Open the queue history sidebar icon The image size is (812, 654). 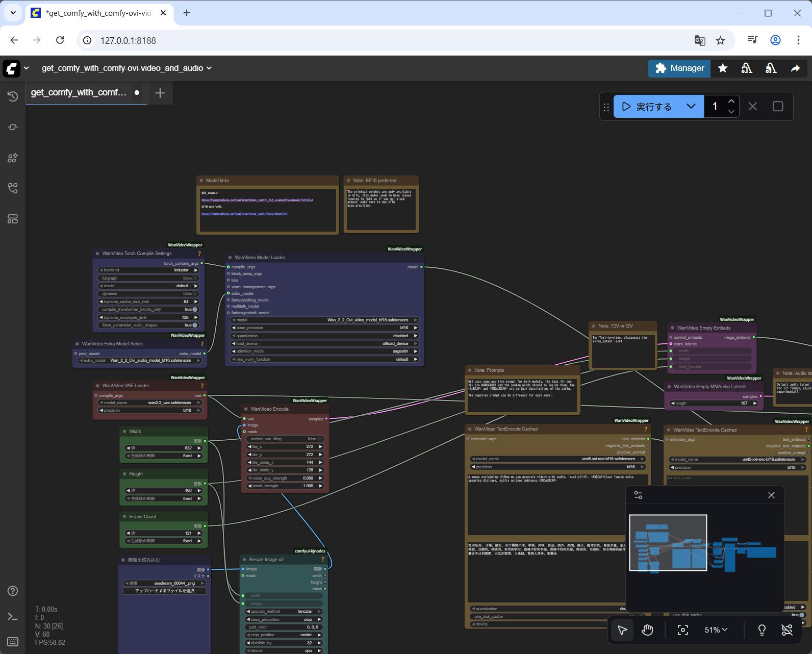click(x=13, y=96)
